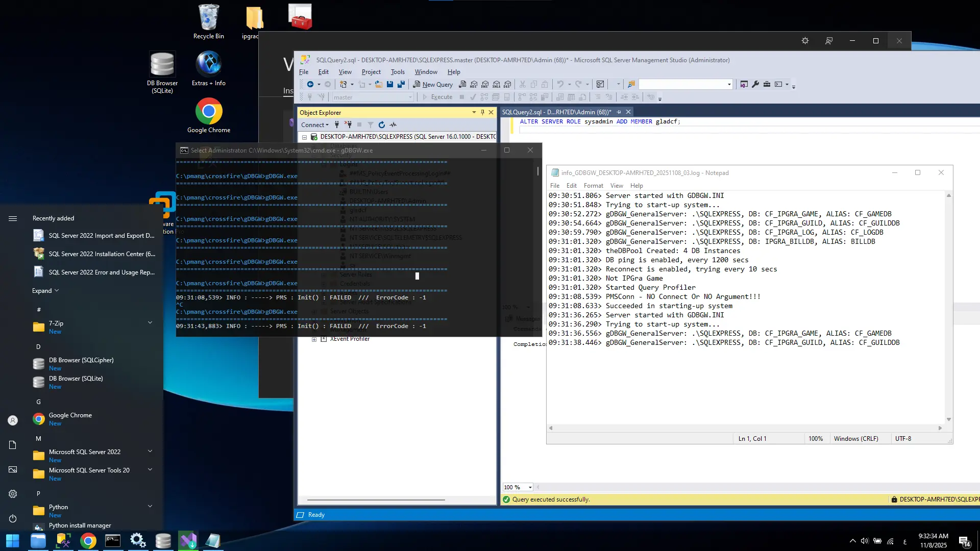Open SQL Server 2022 Installation Center
This screenshot has height=551, width=980.
(94, 254)
